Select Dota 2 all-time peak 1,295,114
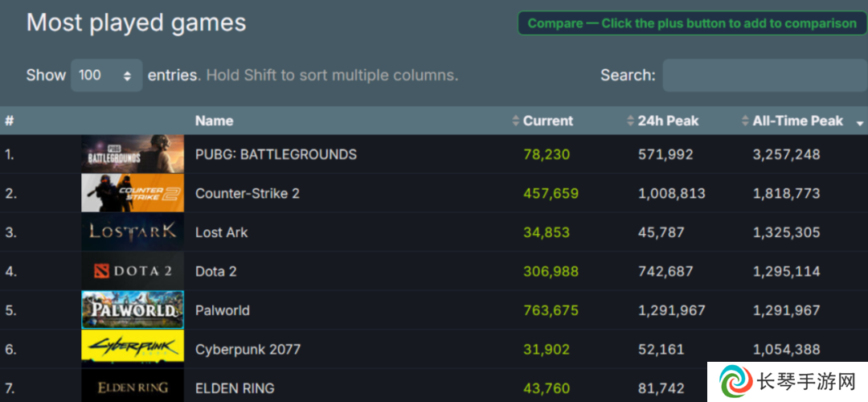The width and height of the screenshot is (868, 402). click(786, 271)
